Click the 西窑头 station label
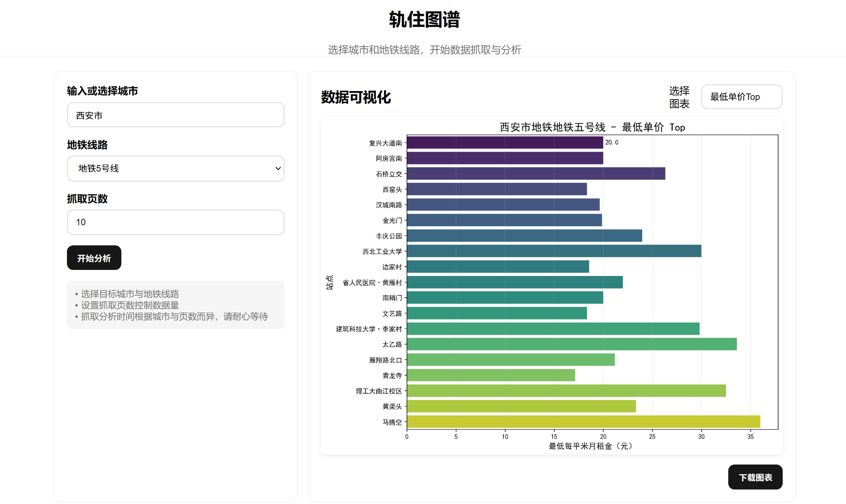 tap(392, 190)
